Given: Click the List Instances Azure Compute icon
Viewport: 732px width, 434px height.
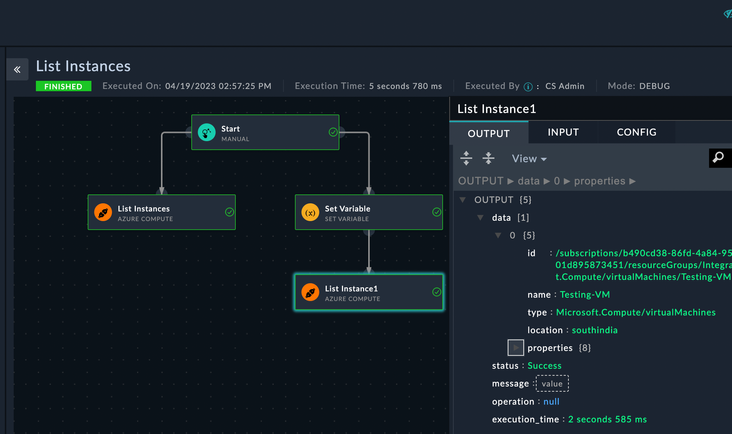Looking at the screenshot, I should click(x=102, y=212).
